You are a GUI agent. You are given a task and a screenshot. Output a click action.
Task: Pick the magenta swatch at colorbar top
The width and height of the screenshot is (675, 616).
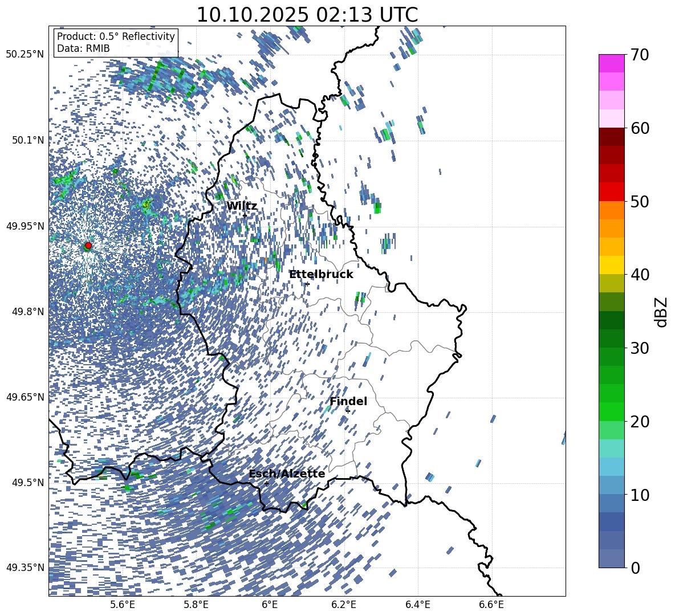[611, 63]
